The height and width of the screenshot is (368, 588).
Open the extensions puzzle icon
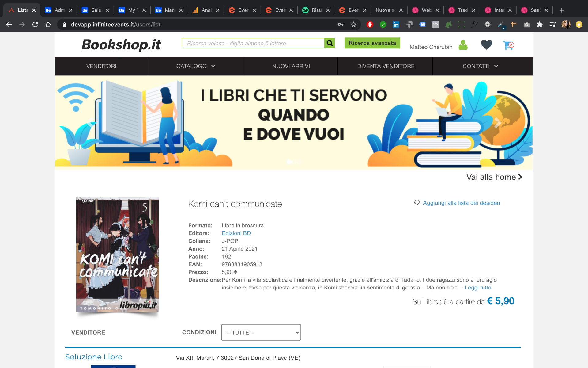pyautogui.click(x=540, y=25)
